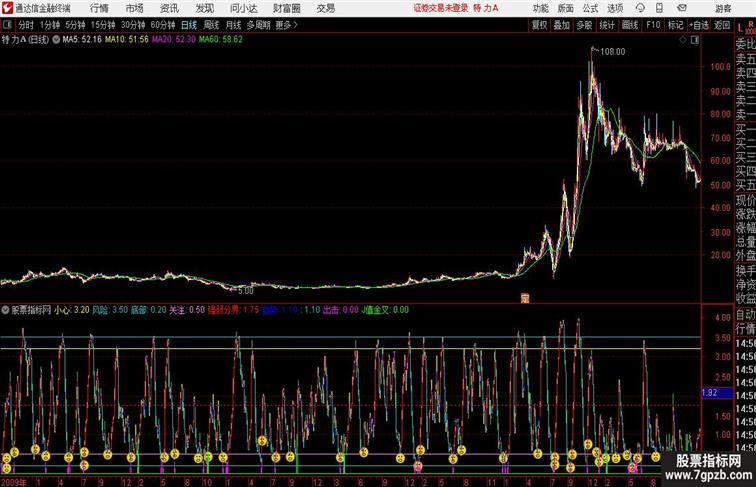756x487 pixels.
Task: Click the MA5: 52.16 label
Action: (82, 40)
